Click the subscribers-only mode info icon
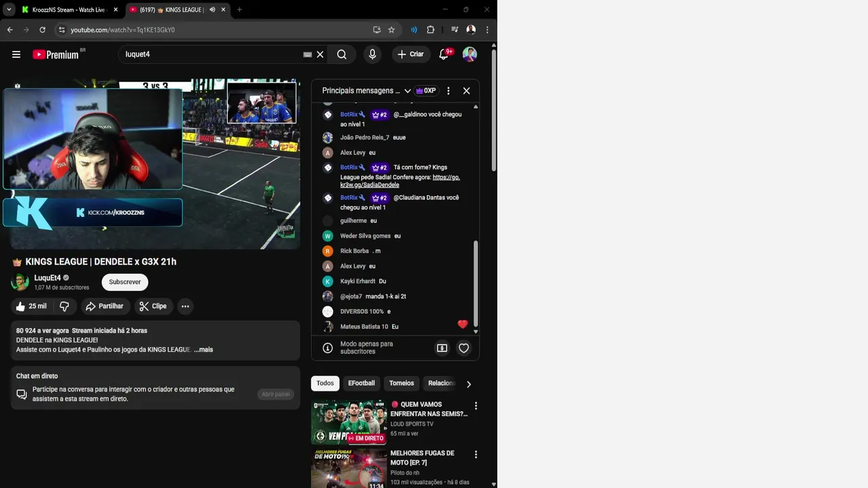Image resolution: width=868 pixels, height=488 pixels. (x=328, y=348)
